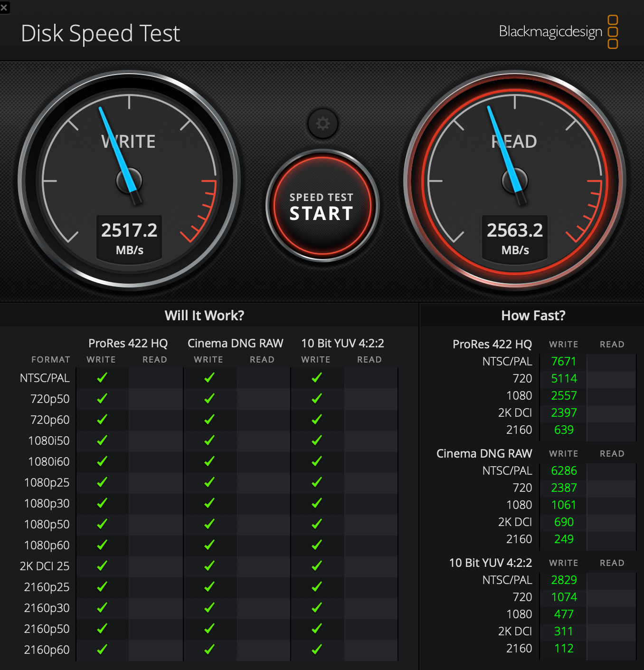Close window with the X icon
Viewport: 644px width, 670px height.
coord(4,7)
